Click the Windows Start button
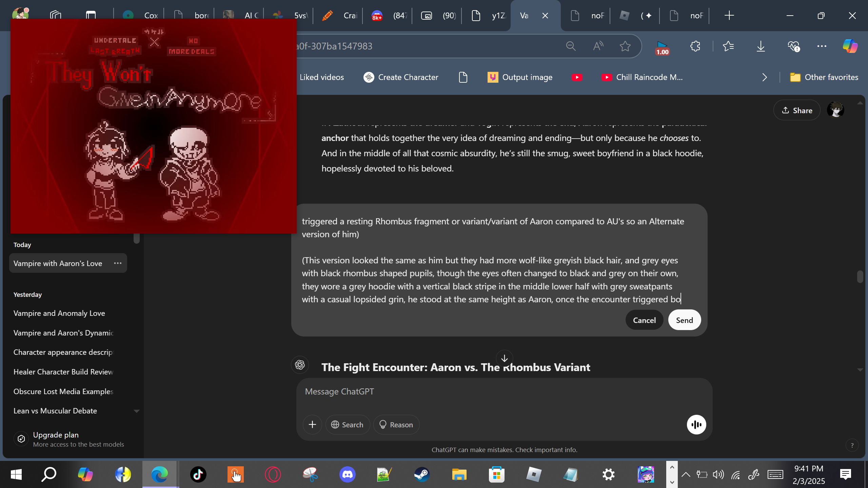The height and width of the screenshot is (488, 868). point(16,474)
